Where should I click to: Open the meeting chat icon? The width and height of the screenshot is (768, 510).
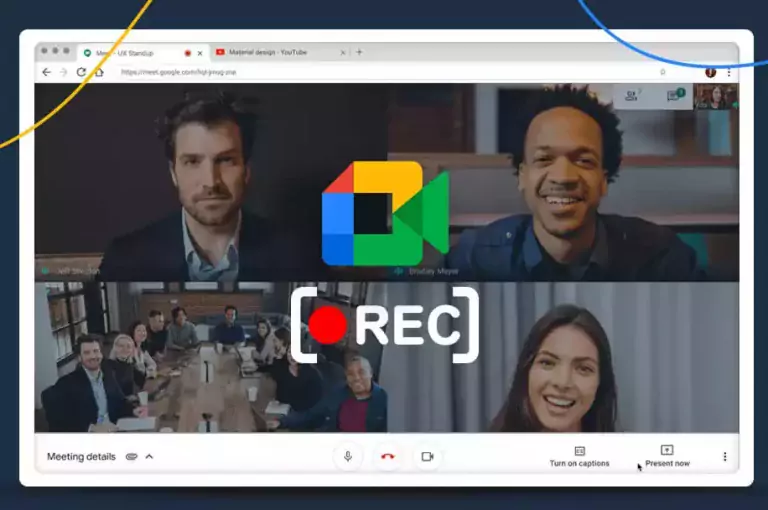pyautogui.click(x=675, y=95)
